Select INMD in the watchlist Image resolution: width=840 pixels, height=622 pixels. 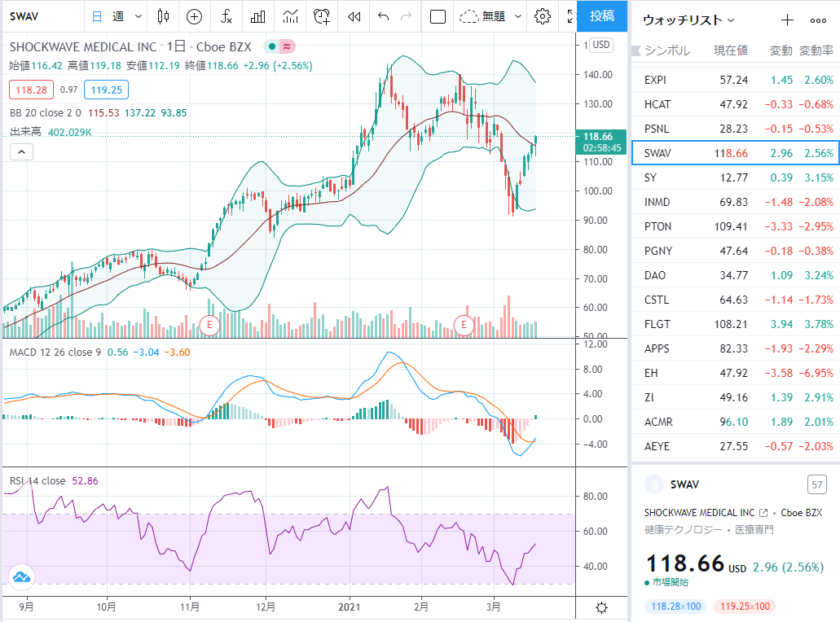[x=736, y=203]
